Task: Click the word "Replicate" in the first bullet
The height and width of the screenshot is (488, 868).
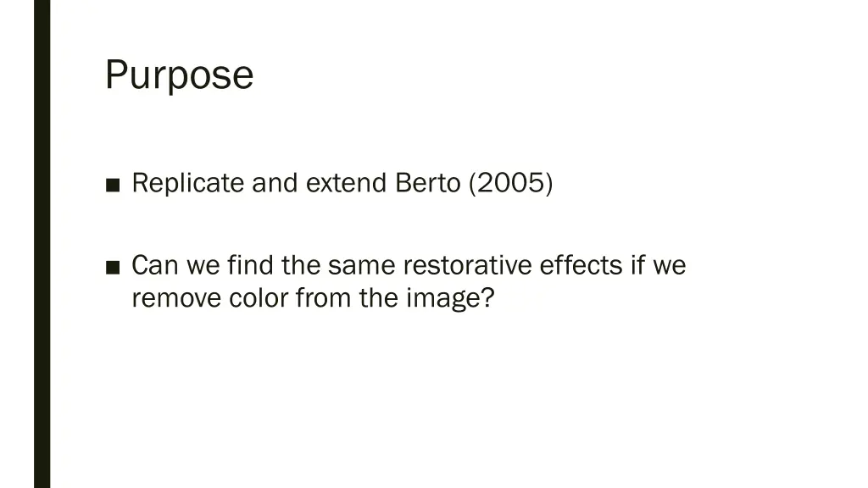Action: pyautogui.click(x=188, y=183)
